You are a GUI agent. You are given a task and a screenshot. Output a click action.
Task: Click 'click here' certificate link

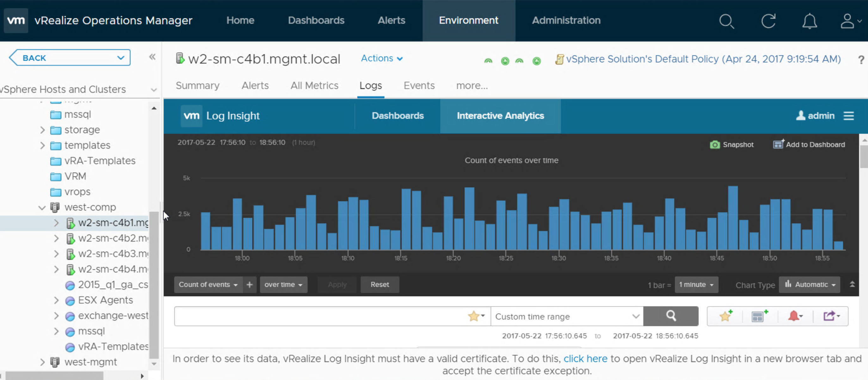pyautogui.click(x=585, y=359)
